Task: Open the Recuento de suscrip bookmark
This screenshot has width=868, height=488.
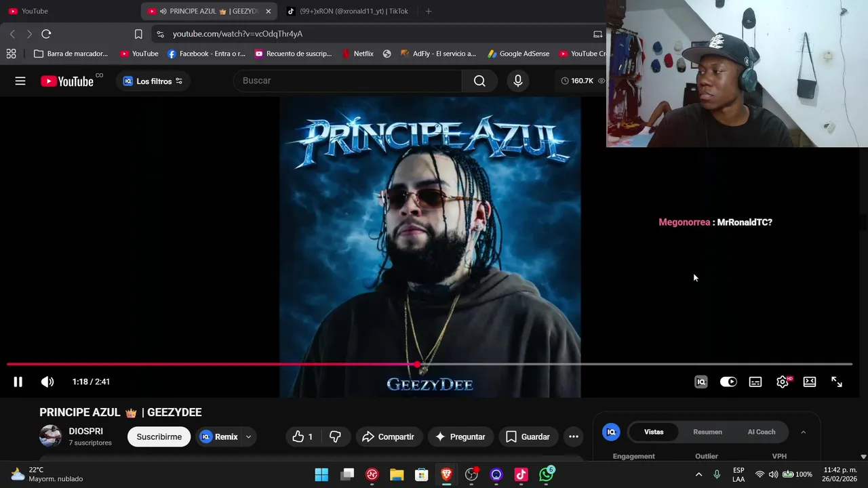Action: 293,54
